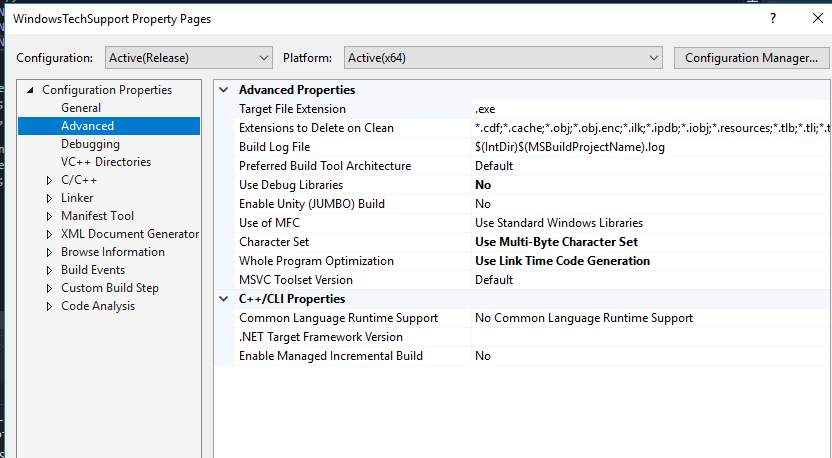The height and width of the screenshot is (458, 832).
Task: Click the Configuration Manager button
Action: coord(751,58)
